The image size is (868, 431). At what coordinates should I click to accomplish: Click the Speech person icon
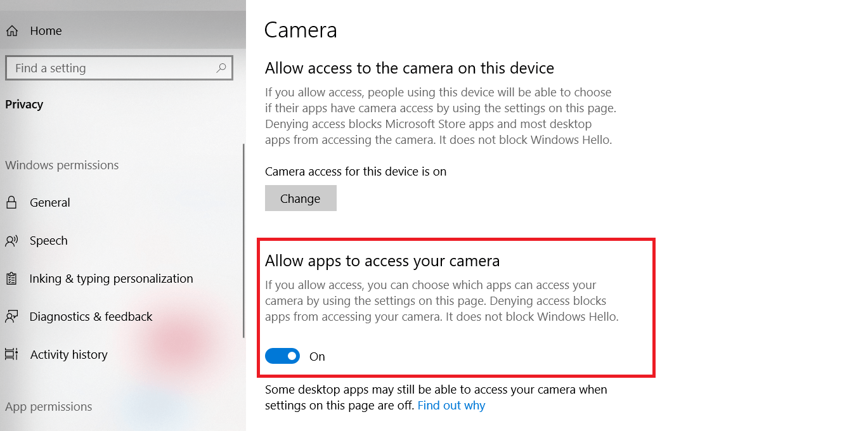pyautogui.click(x=11, y=241)
